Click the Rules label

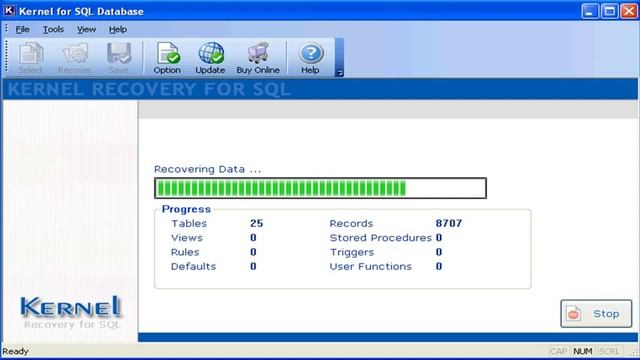pyautogui.click(x=185, y=252)
